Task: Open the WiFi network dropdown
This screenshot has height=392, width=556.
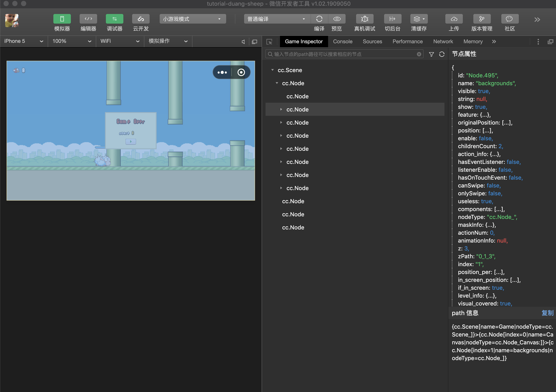Action: click(x=120, y=41)
